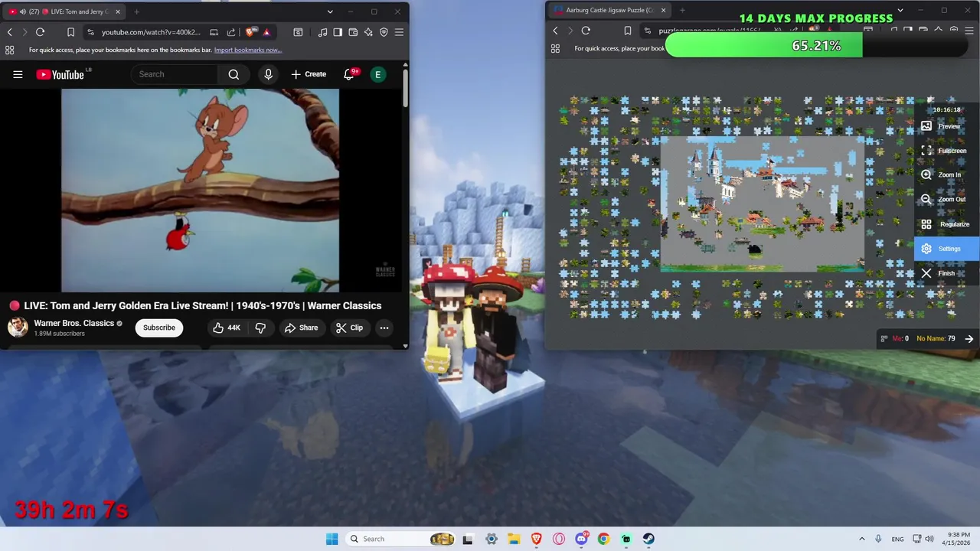Share the Tom and Jerry video
This screenshot has height=551, width=980.
pos(301,328)
